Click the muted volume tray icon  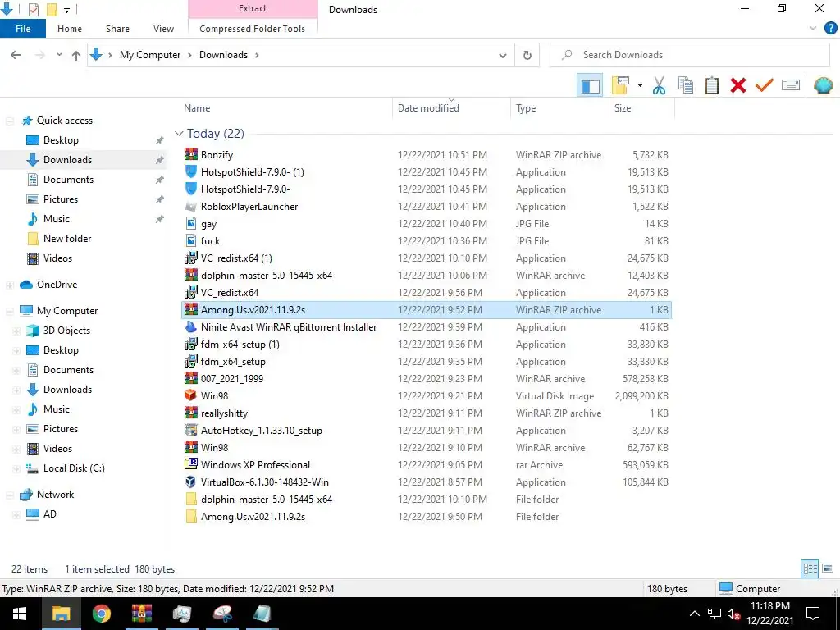coord(733,614)
